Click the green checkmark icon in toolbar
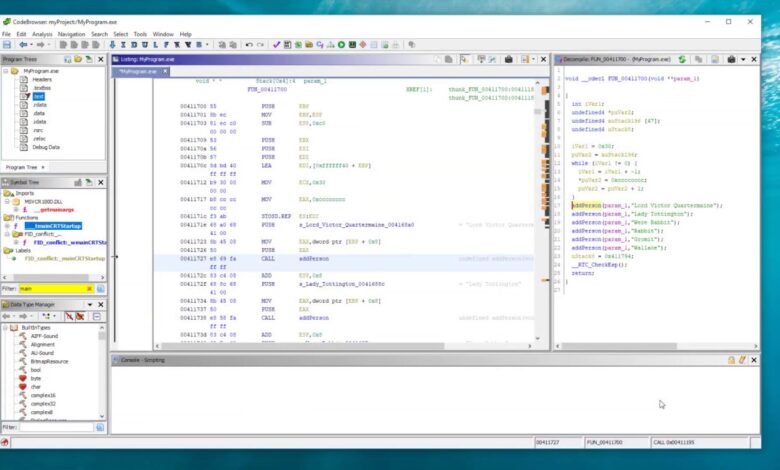This screenshot has width=780, height=470. [277, 45]
